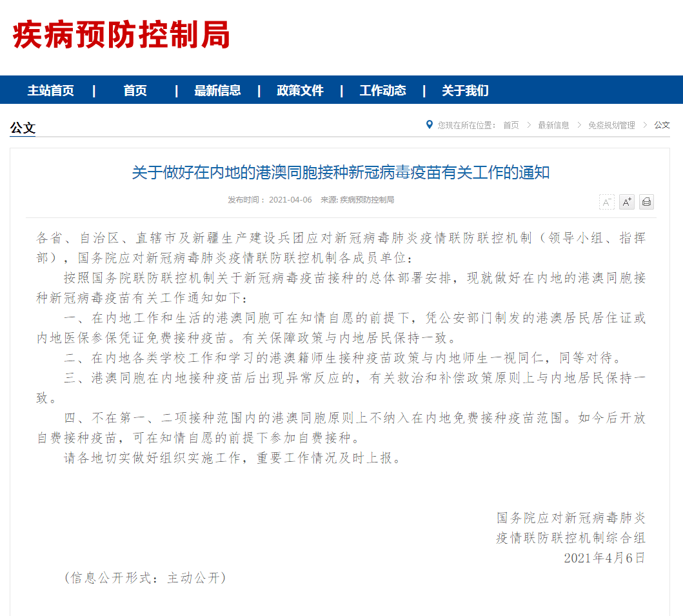Click paragraph beginning 一、在内地工作和生活
683x616 pixels.
341,328
